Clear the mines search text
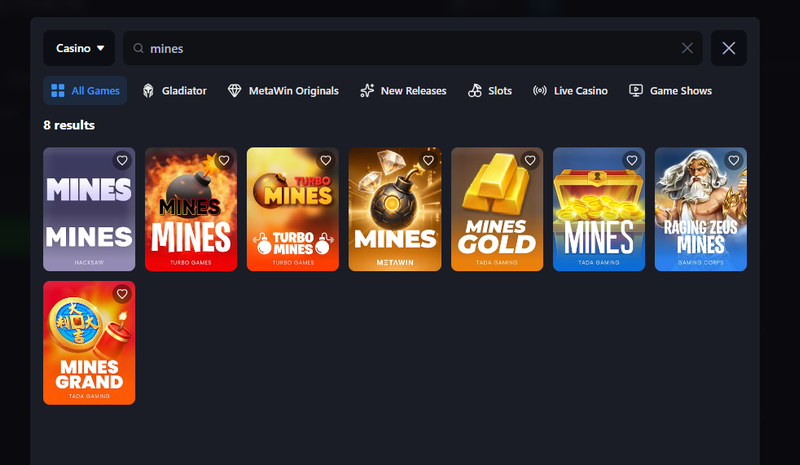This screenshot has height=465, width=800. (687, 48)
